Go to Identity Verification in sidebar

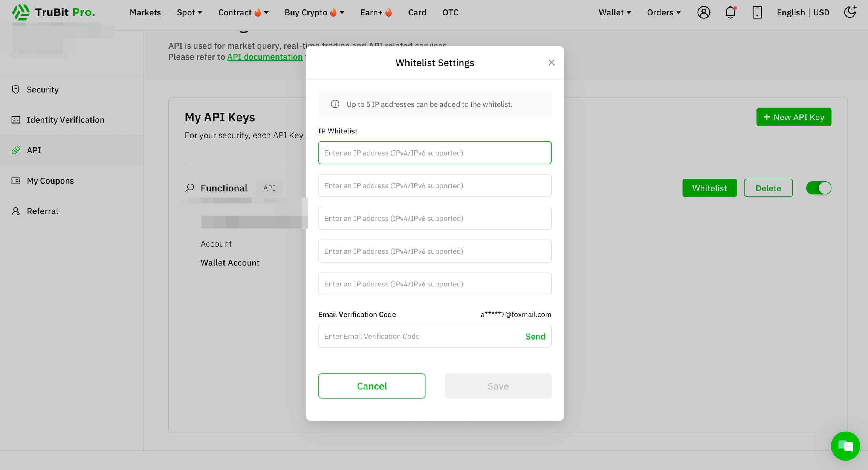coord(65,120)
